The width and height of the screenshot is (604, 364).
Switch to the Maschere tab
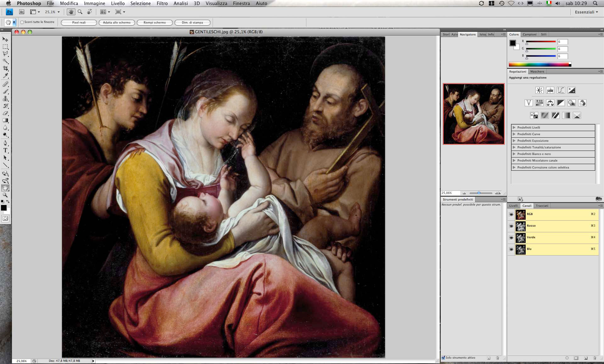[537, 71]
